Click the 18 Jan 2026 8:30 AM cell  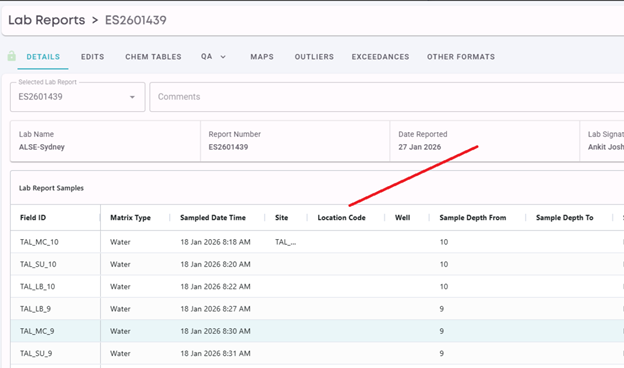click(x=215, y=331)
